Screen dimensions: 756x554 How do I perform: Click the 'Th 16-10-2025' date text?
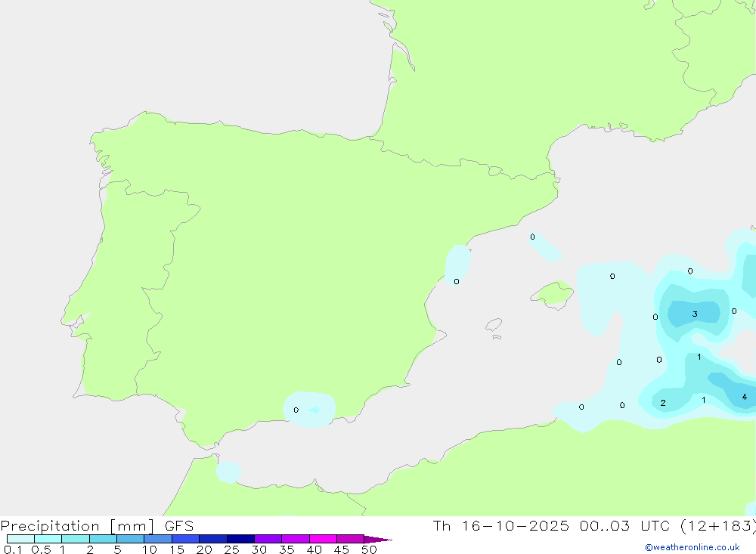[500, 525]
